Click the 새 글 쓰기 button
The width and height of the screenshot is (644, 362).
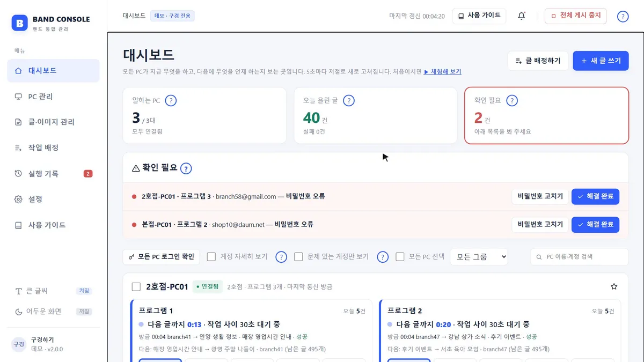(x=601, y=61)
